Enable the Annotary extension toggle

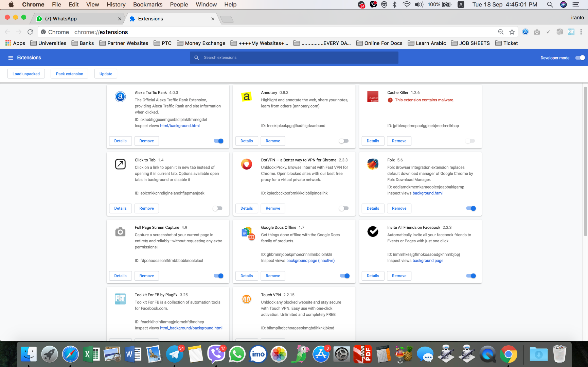click(344, 141)
